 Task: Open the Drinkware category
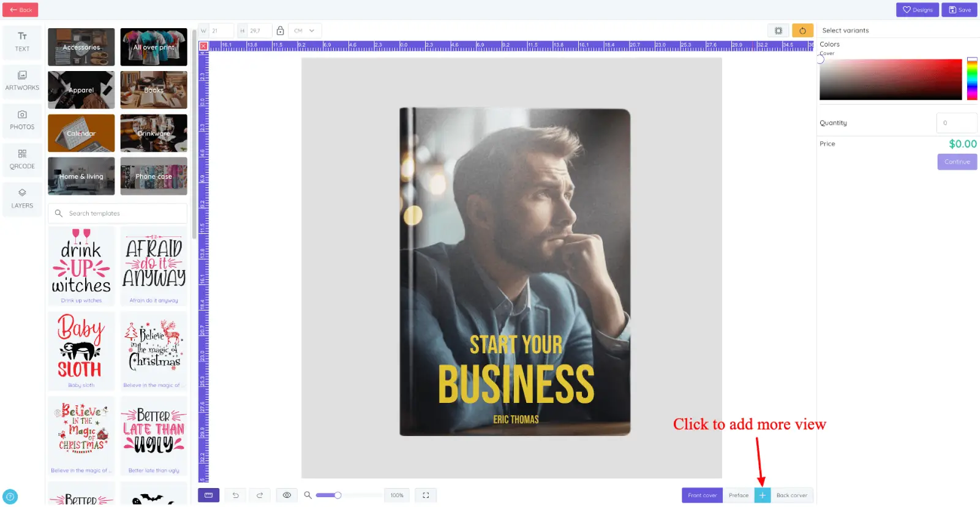click(x=154, y=133)
